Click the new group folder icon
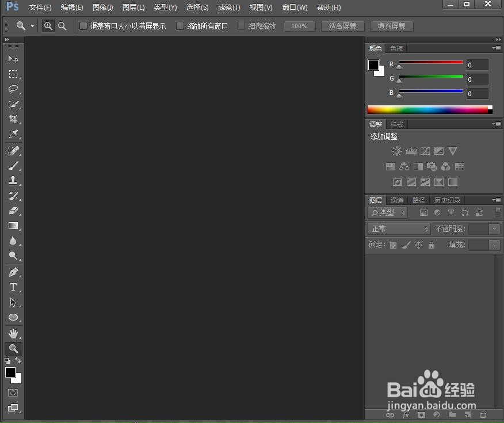The height and width of the screenshot is (423, 504). [x=452, y=414]
